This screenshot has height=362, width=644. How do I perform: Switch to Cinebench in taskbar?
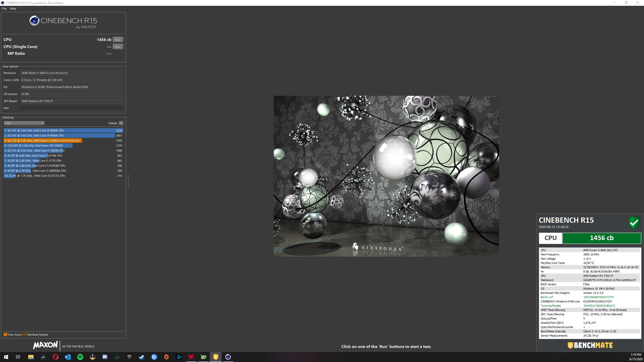(228, 357)
